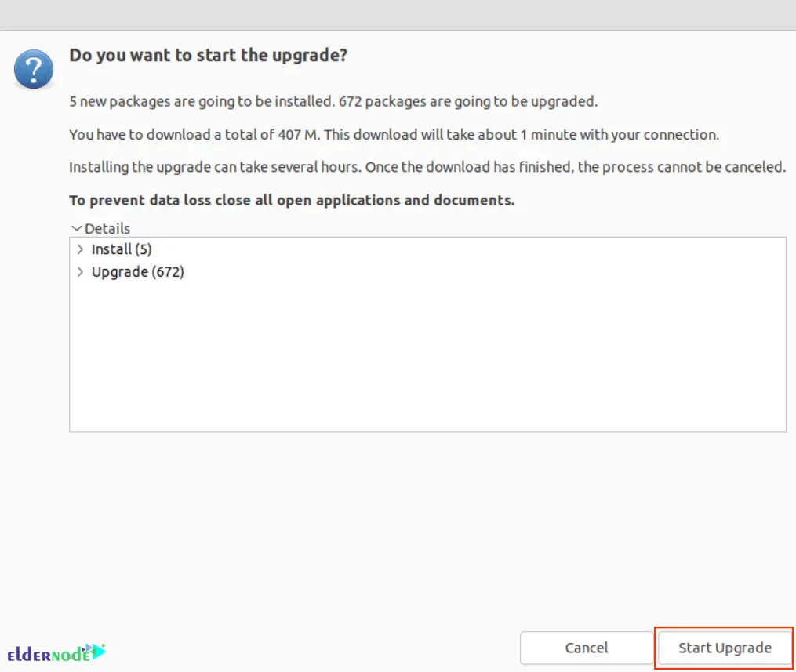Cancel the upgrade process
796x672 pixels.
click(586, 648)
